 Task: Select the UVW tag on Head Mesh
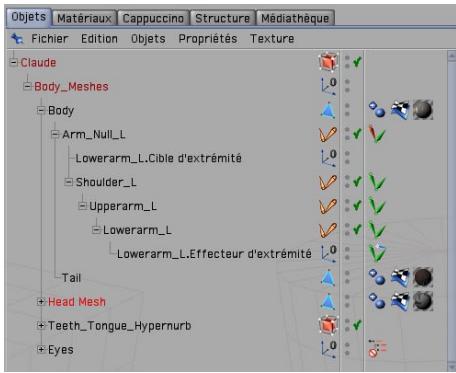[400, 301]
